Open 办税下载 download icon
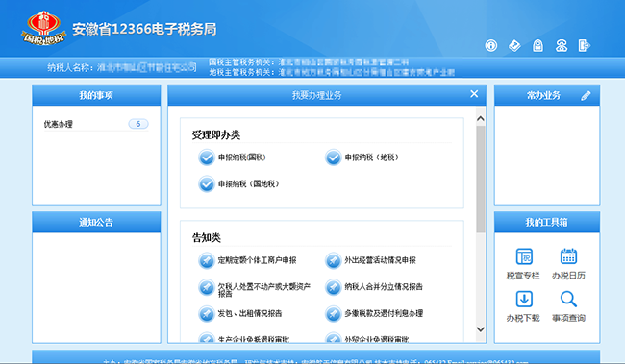 (x=524, y=299)
